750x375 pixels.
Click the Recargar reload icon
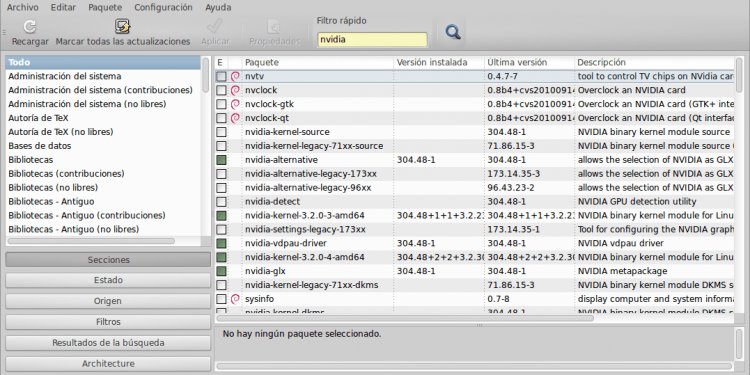pos(30,27)
